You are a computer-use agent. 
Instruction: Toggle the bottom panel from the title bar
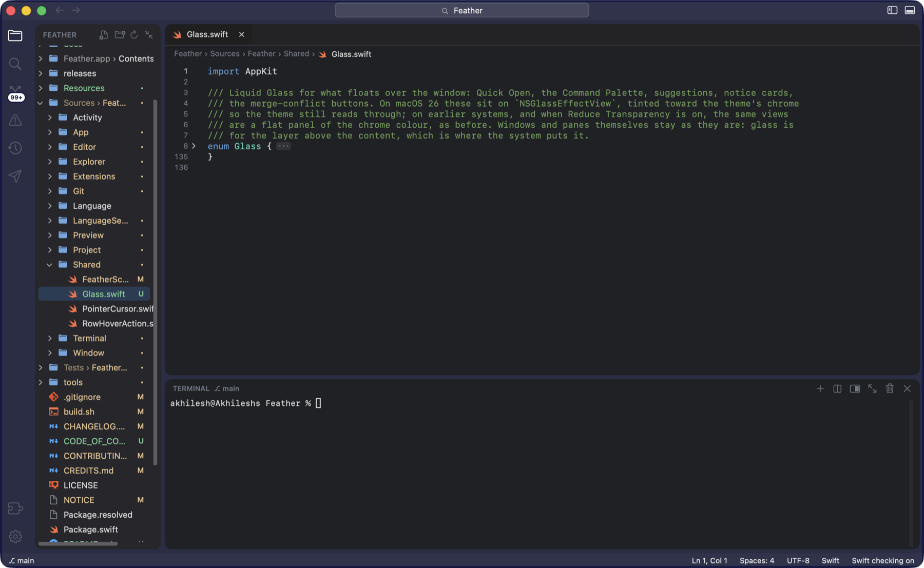coord(910,10)
